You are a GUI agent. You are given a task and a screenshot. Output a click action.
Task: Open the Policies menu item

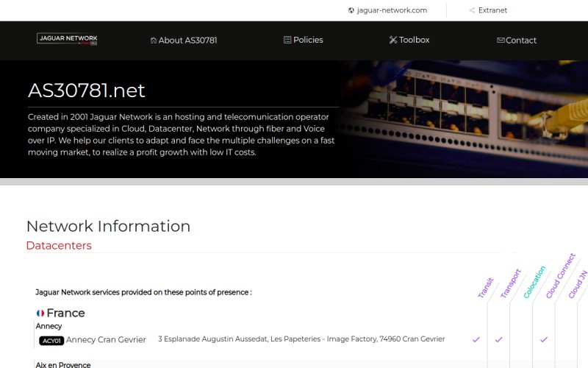coord(304,40)
